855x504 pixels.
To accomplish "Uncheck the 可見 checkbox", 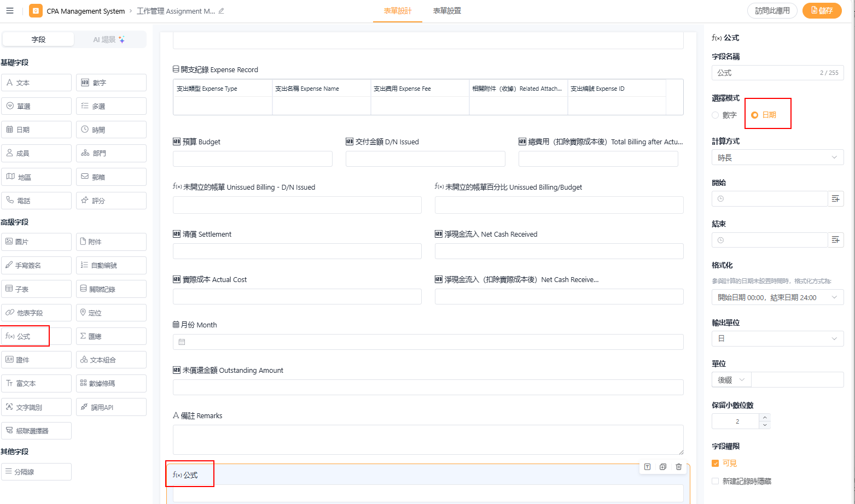I will coord(716,464).
